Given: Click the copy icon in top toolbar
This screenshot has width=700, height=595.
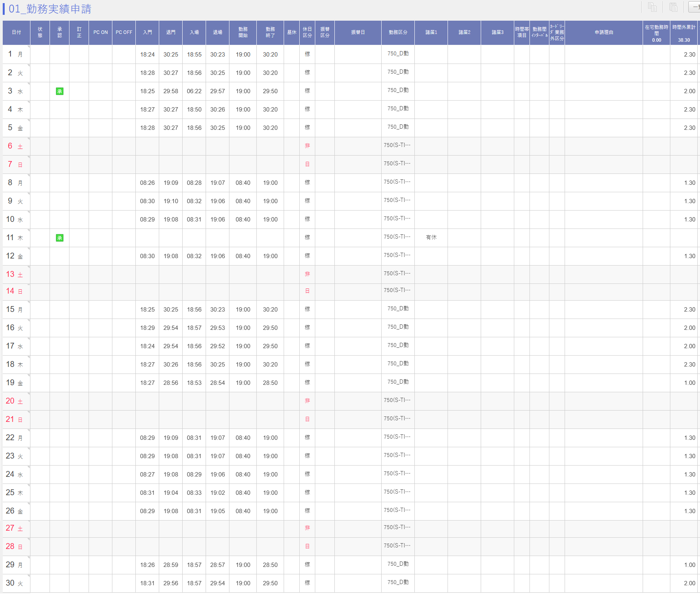Looking at the screenshot, I should pyautogui.click(x=652, y=7).
